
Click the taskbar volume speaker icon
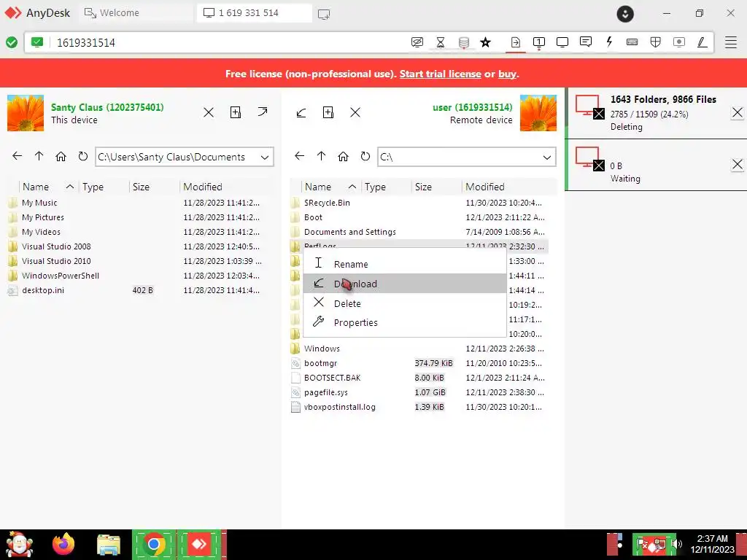677,543
